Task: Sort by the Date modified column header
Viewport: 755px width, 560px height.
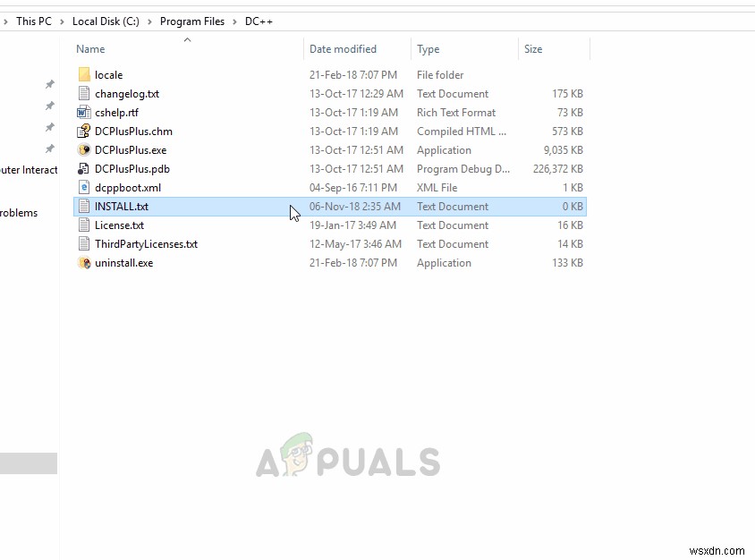Action: 344,49
